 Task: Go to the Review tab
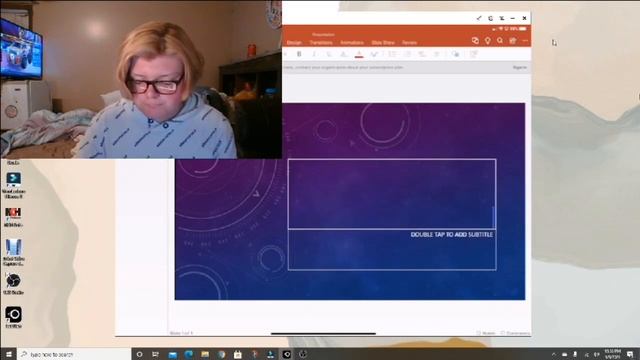click(x=409, y=42)
